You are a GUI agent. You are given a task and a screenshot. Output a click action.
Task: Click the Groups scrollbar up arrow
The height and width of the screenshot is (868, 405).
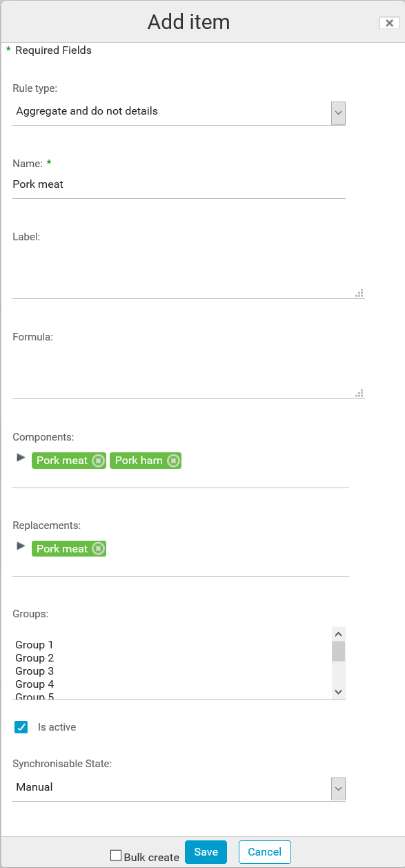[337, 633]
